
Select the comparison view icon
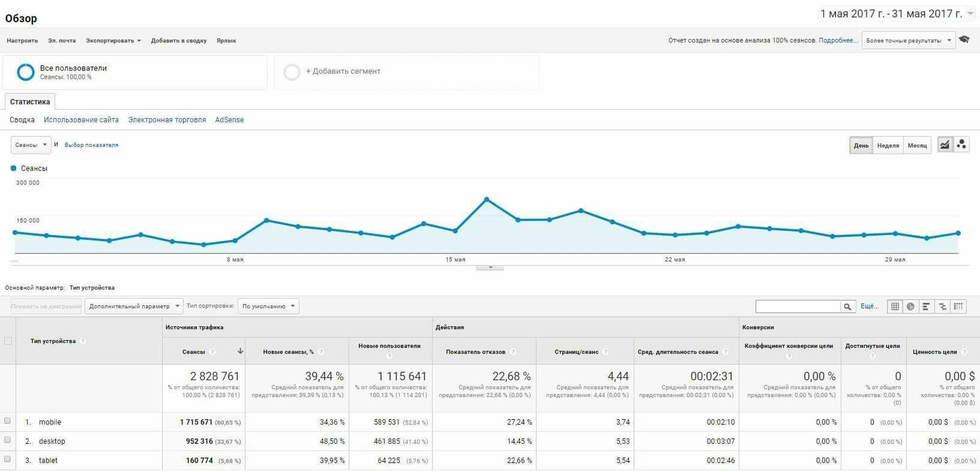pyautogui.click(x=942, y=306)
